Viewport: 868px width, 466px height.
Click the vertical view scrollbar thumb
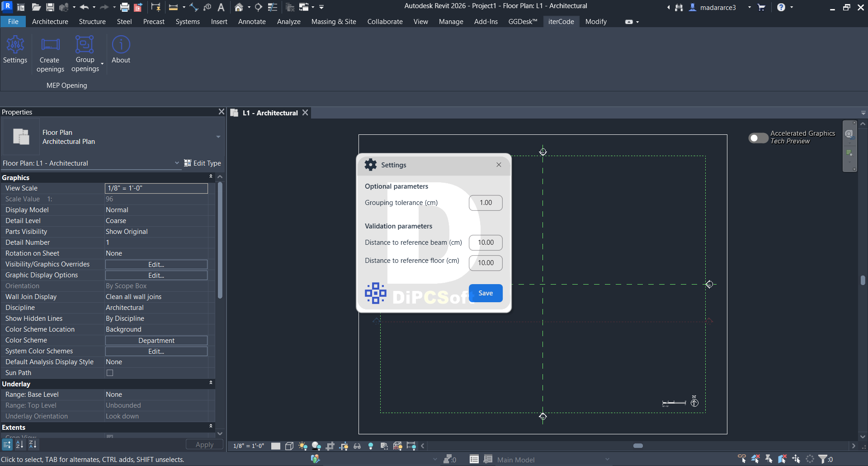863,281
